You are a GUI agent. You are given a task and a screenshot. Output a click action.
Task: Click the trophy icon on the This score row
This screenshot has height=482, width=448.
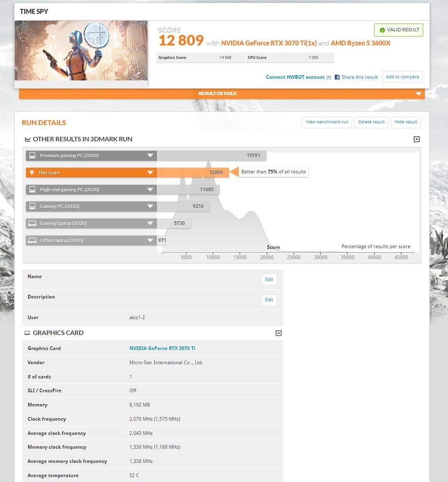(x=32, y=173)
